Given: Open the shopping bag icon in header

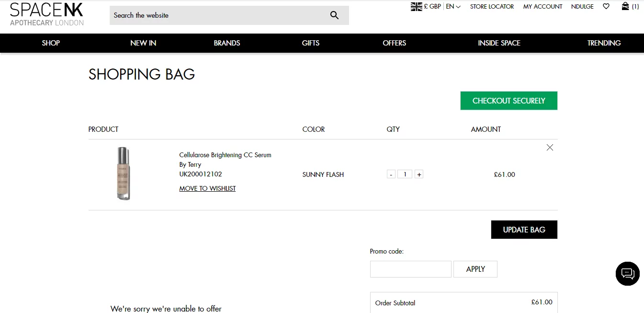Looking at the screenshot, I should (x=625, y=6).
